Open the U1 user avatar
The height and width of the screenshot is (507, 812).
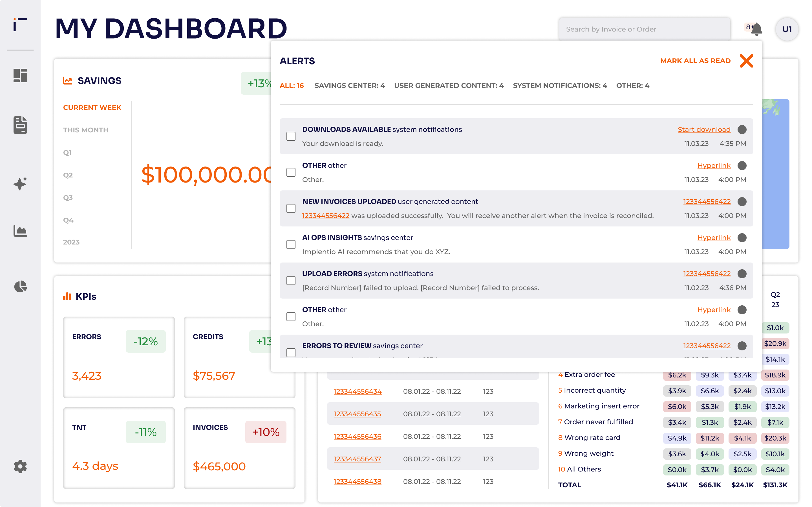(787, 29)
